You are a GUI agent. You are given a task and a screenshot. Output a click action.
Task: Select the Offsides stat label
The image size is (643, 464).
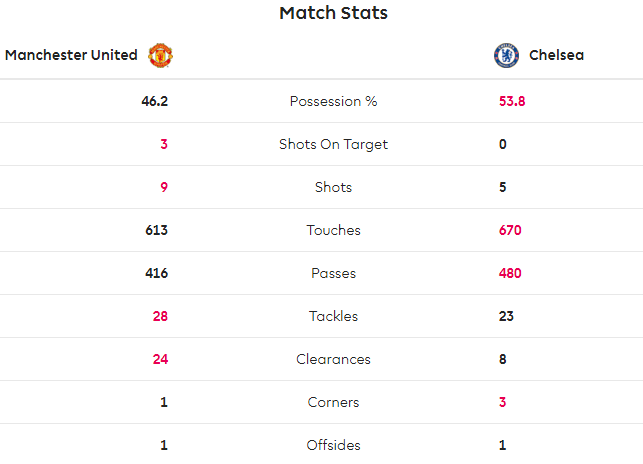coord(333,445)
